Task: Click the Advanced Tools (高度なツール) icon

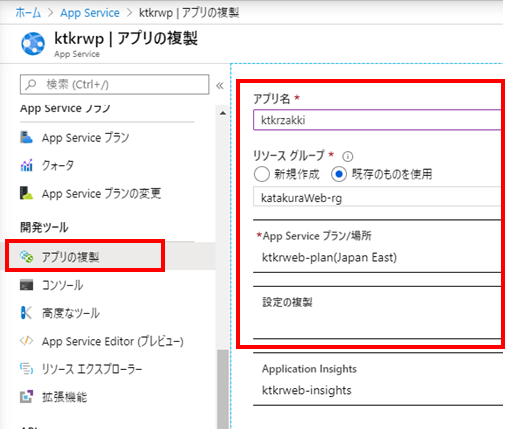Action: click(26, 313)
